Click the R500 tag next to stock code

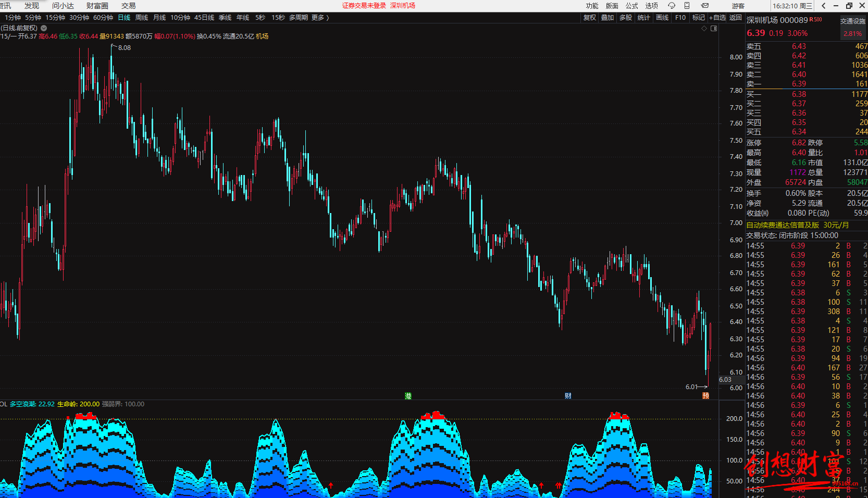pyautogui.click(x=816, y=19)
